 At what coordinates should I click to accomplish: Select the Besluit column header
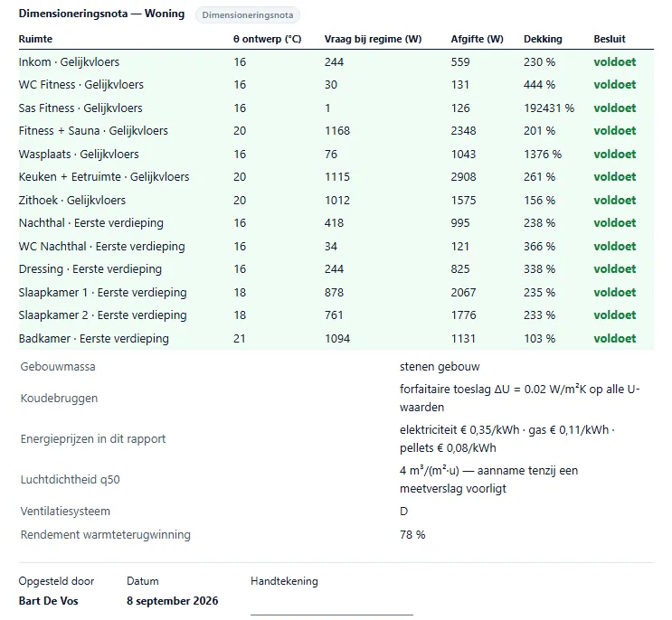(610, 39)
